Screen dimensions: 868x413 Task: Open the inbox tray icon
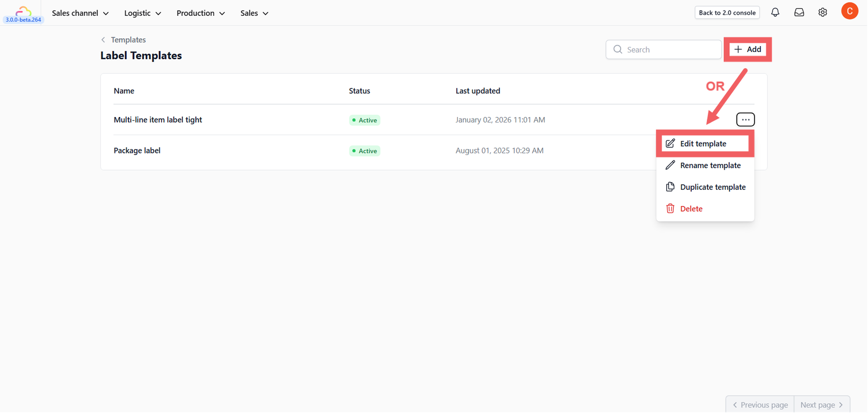coord(799,12)
